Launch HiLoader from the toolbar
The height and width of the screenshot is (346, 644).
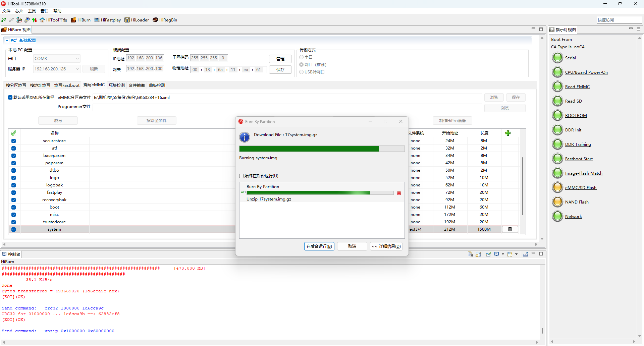tap(137, 20)
